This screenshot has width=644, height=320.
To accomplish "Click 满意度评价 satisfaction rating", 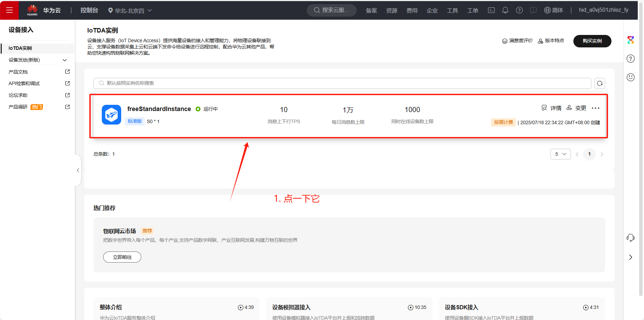I will (517, 41).
